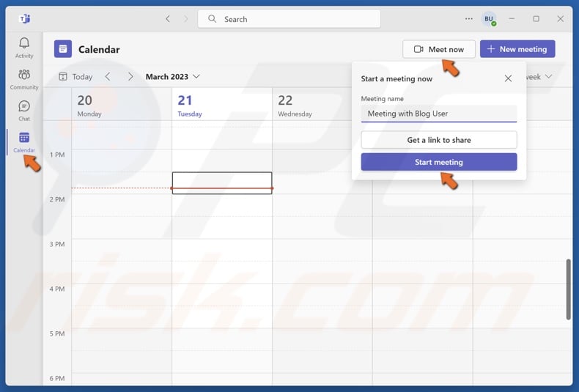Screen dimensions: 579x392
Task: Go forward using the title bar arrow
Action: [185, 19]
